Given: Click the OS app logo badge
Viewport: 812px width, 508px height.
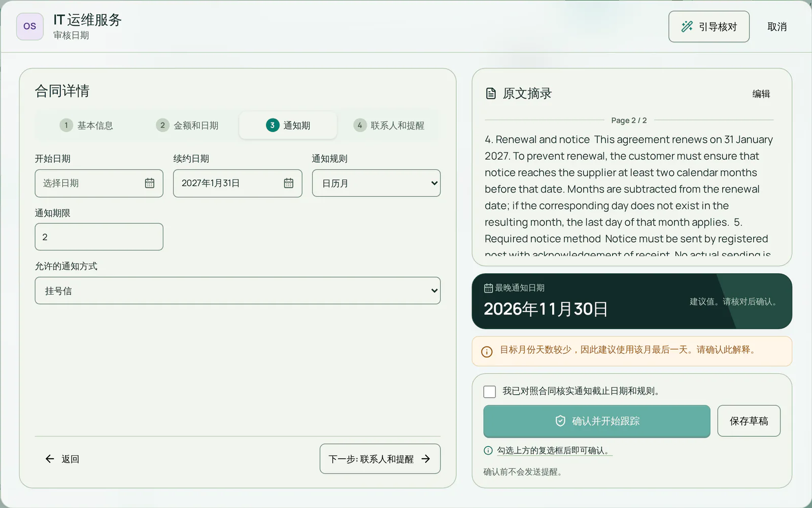Looking at the screenshot, I should (30, 26).
